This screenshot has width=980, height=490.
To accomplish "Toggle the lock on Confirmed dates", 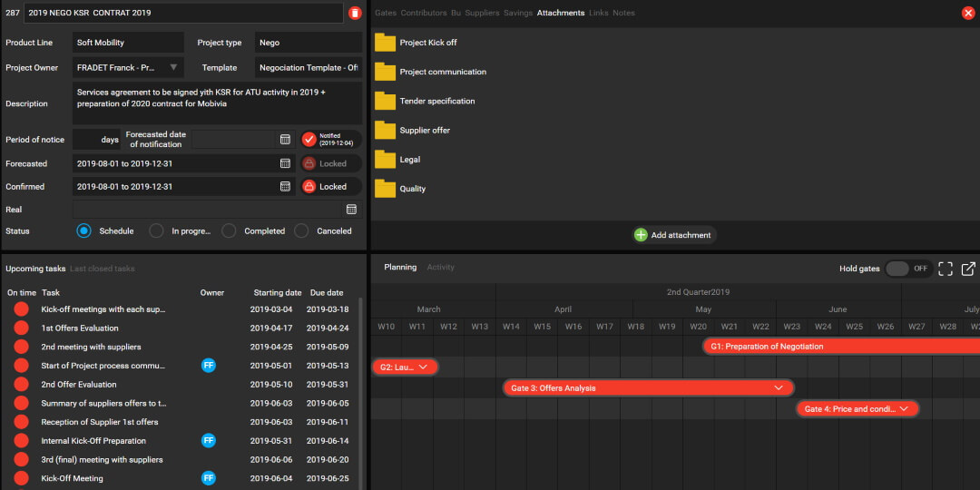I will tap(309, 186).
